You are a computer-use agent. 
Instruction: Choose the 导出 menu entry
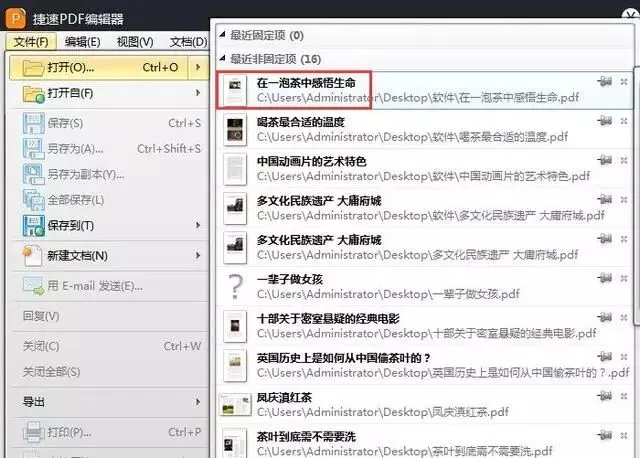[109, 402]
